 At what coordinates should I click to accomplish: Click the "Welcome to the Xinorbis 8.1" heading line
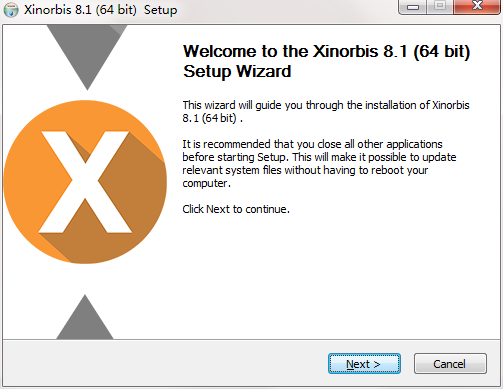pyautogui.click(x=327, y=51)
